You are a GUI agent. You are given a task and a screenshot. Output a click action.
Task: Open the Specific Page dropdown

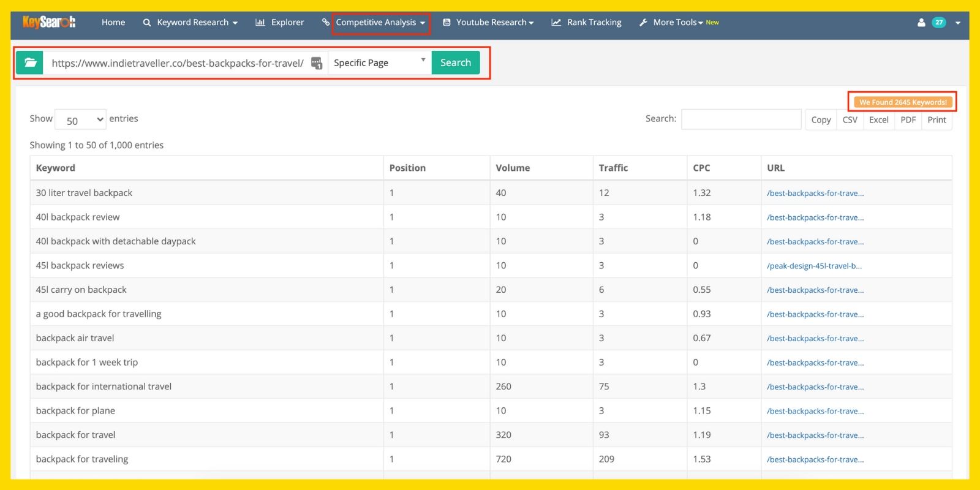point(380,63)
